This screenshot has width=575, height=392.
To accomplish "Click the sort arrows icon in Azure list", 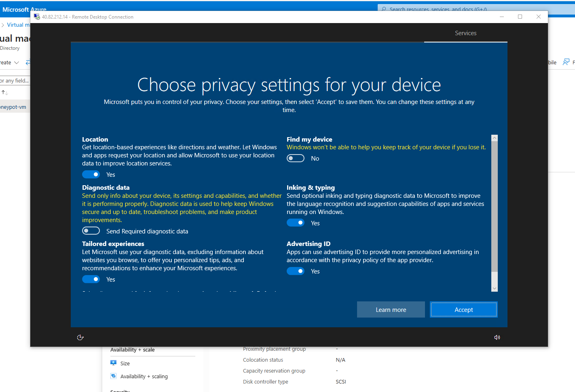I will 5,93.
